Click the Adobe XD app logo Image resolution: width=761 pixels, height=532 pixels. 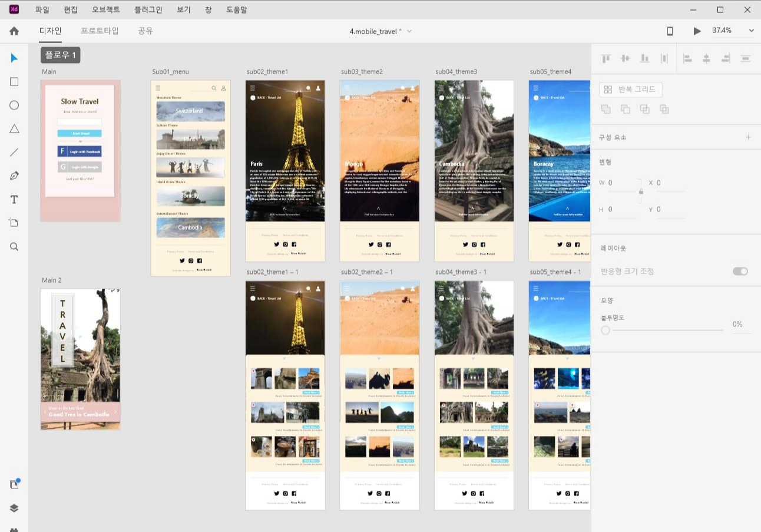tap(14, 9)
